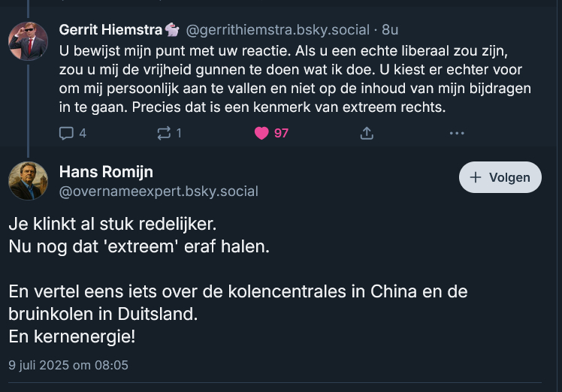Open the three-dot more options menu

tap(457, 133)
